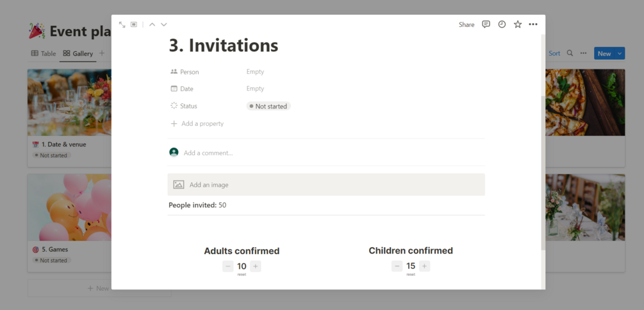The height and width of the screenshot is (310, 644).
Task: Open the three-dot page options menu
Action: point(533,24)
